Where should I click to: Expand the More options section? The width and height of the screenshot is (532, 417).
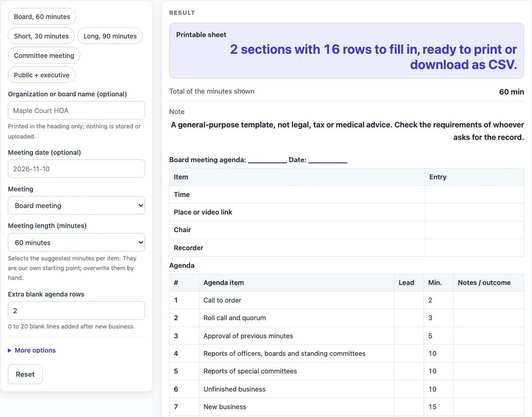[x=32, y=350]
